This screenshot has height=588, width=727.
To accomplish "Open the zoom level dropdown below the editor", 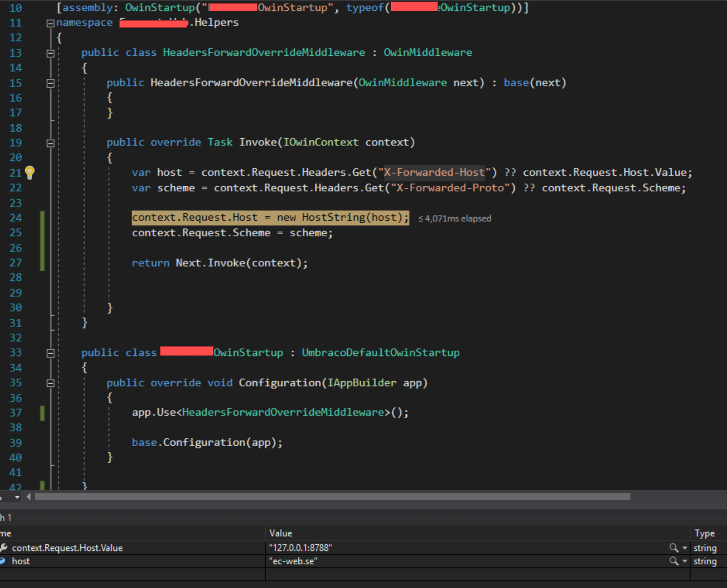I will [x=17, y=497].
